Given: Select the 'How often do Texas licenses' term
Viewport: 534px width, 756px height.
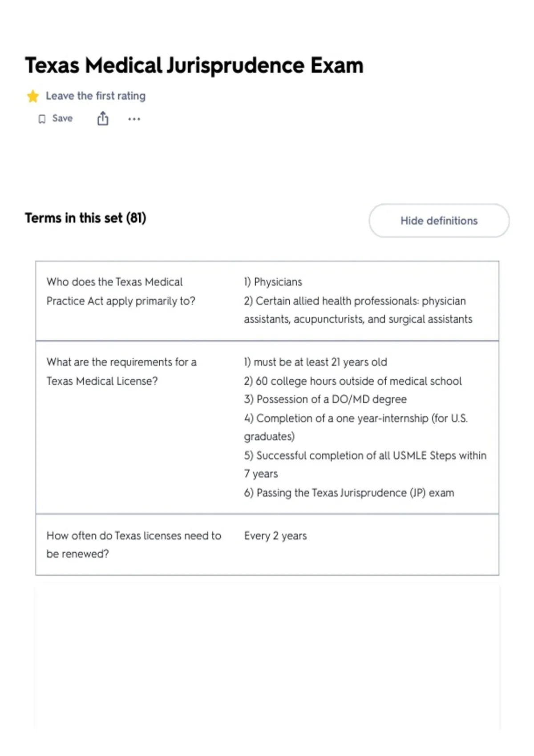Looking at the screenshot, I should [x=134, y=545].
